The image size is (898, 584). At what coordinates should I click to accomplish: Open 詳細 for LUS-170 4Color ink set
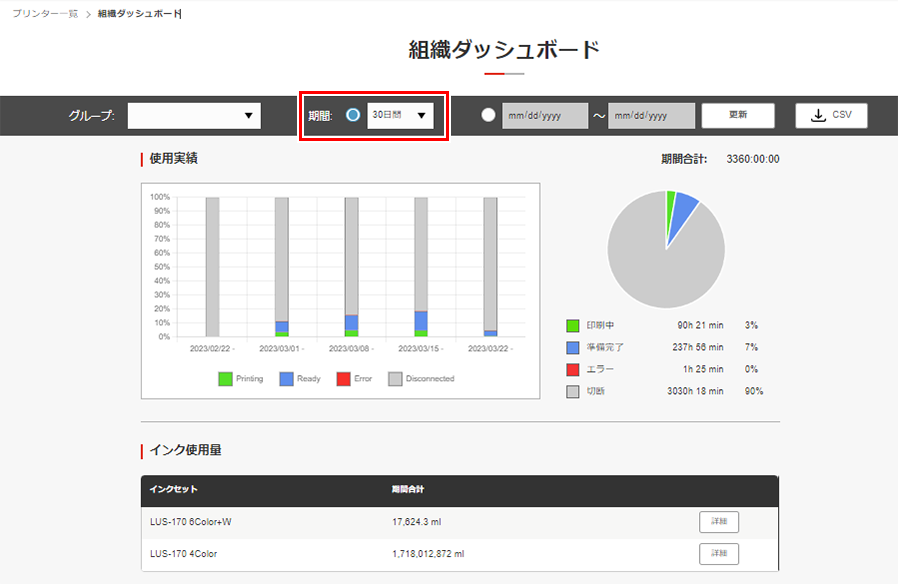(719, 553)
